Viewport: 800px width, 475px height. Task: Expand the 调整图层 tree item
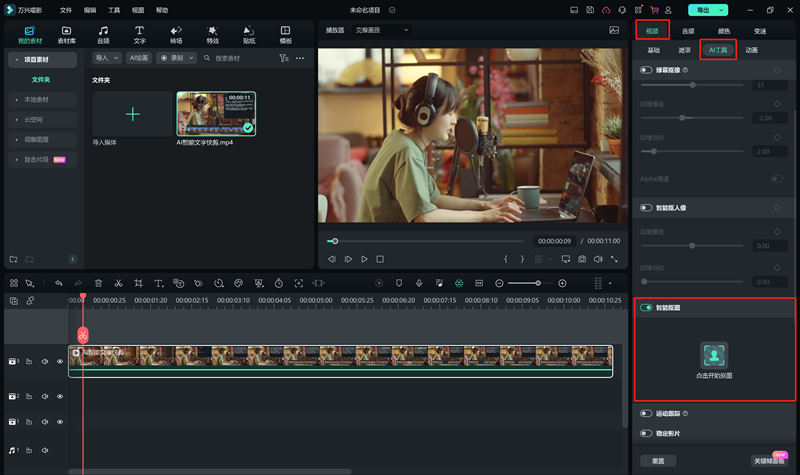click(x=17, y=139)
